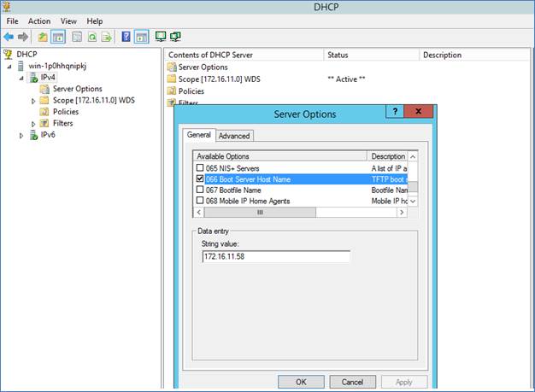
Task: Collapse the IPv4 tree node
Action: tap(22, 78)
